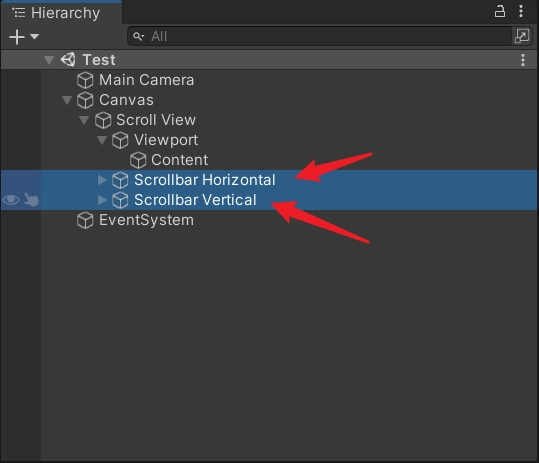Click the Hierarchy panel lock icon
This screenshot has width=539, height=463.
(499, 11)
